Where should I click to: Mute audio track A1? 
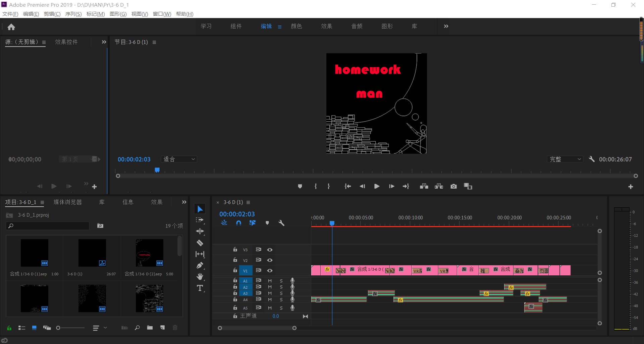(x=270, y=281)
